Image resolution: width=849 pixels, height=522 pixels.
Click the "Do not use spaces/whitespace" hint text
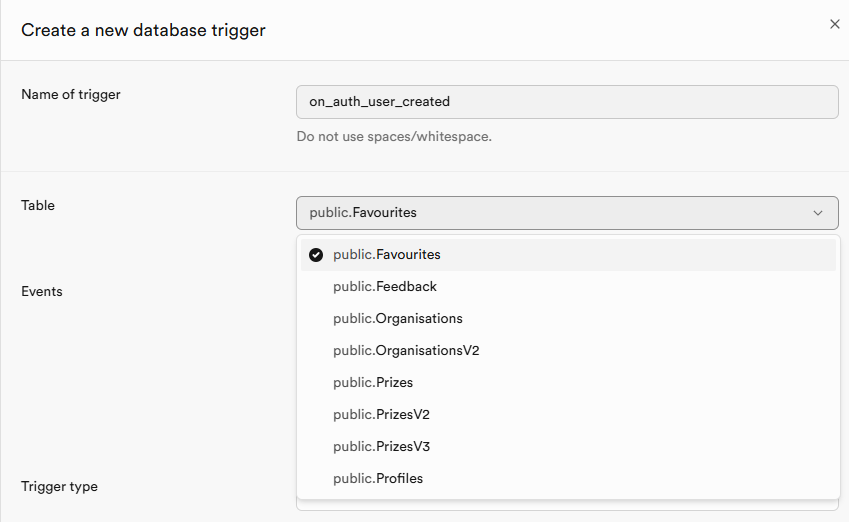point(394,136)
